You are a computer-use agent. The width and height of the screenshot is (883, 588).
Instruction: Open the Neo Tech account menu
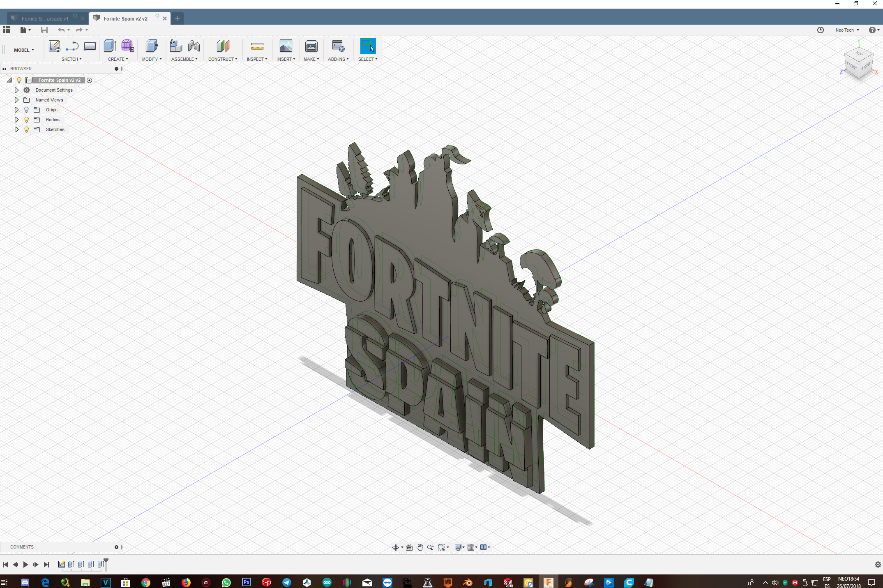[x=847, y=30]
